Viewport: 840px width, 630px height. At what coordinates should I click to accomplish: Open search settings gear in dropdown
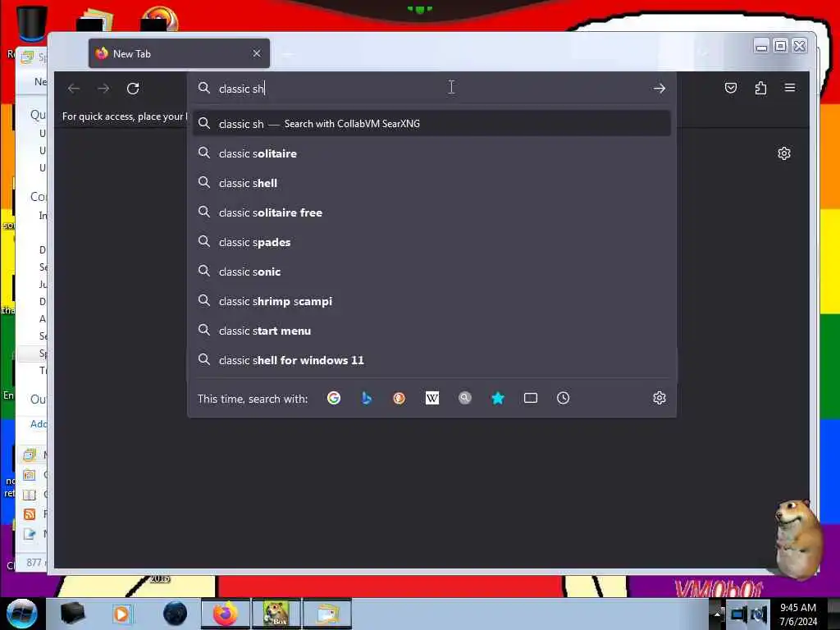pyautogui.click(x=659, y=398)
